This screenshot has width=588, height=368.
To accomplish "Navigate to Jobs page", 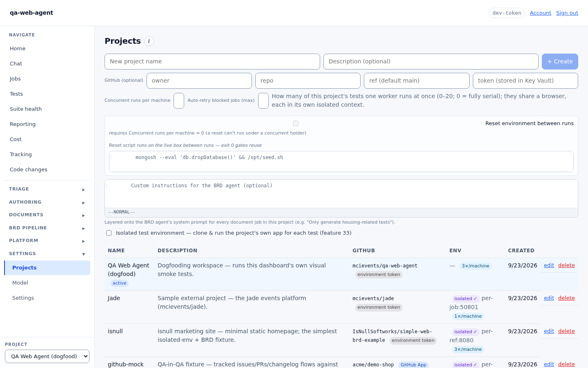I will tap(47, 79).
